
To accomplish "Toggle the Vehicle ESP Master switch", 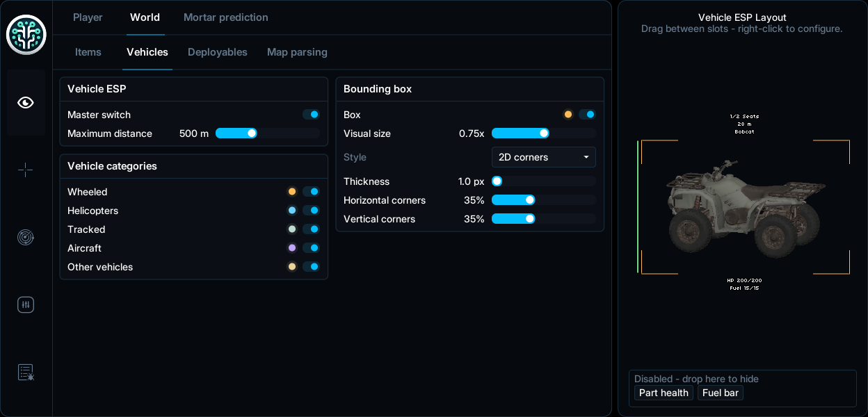I will (x=311, y=115).
